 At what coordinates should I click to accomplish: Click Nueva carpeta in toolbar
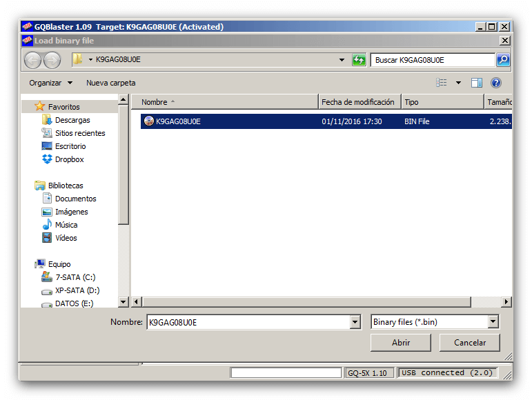110,83
